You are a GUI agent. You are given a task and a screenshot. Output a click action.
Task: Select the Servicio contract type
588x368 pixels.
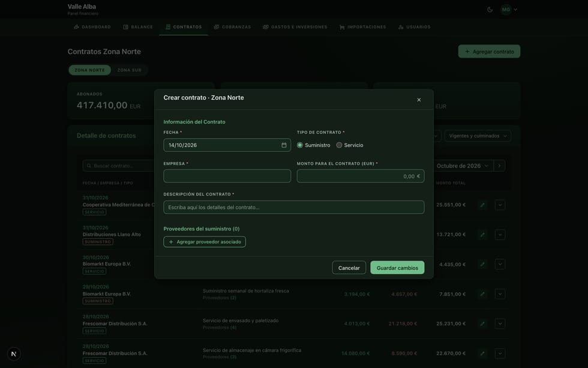coord(339,145)
